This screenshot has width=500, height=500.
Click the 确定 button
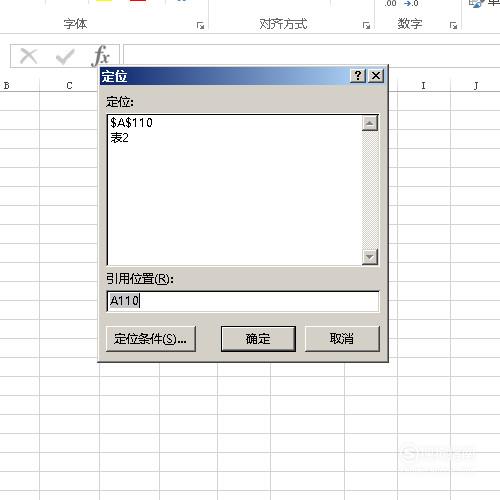[258, 339]
